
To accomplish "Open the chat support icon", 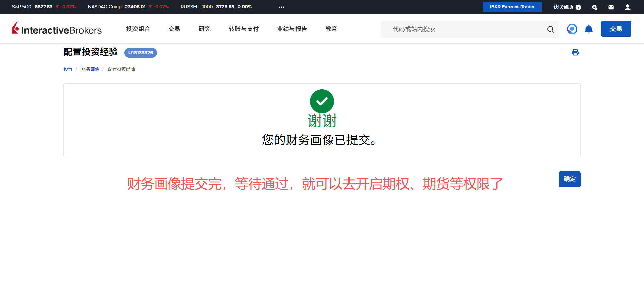I will click(x=594, y=7).
